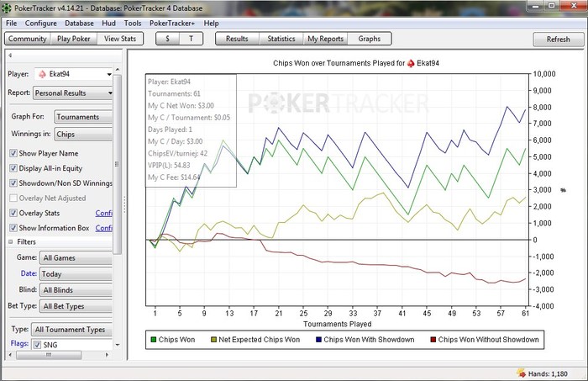Click the sidebar vertical scrollbar thumb

click(118, 164)
